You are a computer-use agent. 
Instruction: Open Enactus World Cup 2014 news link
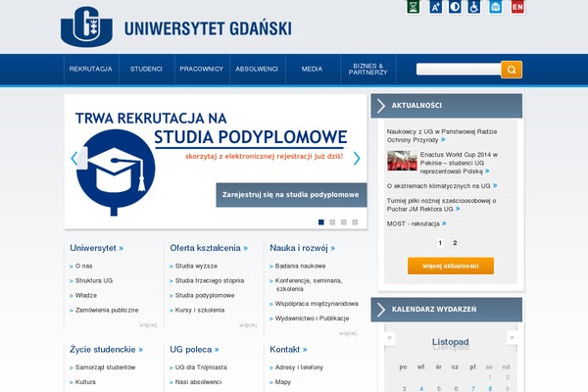(x=459, y=163)
